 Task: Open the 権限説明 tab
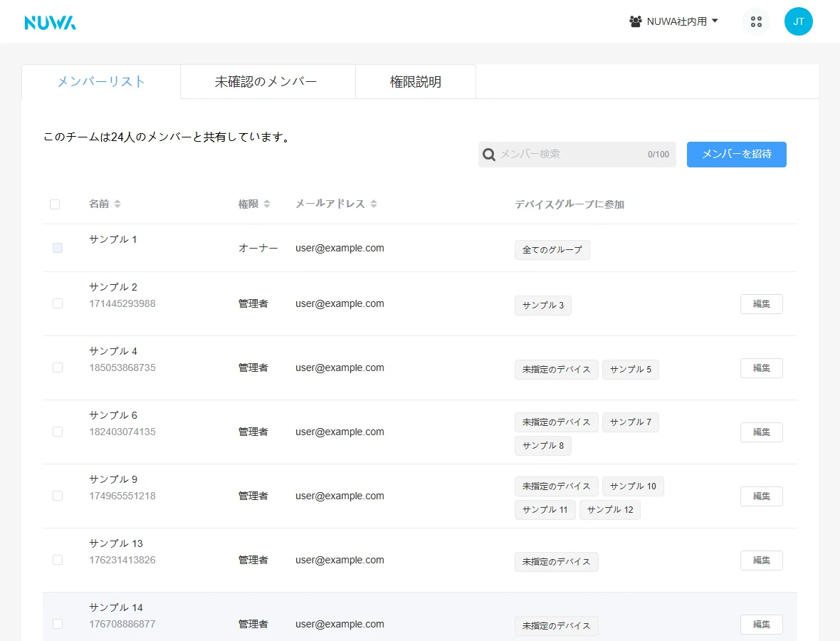click(416, 81)
